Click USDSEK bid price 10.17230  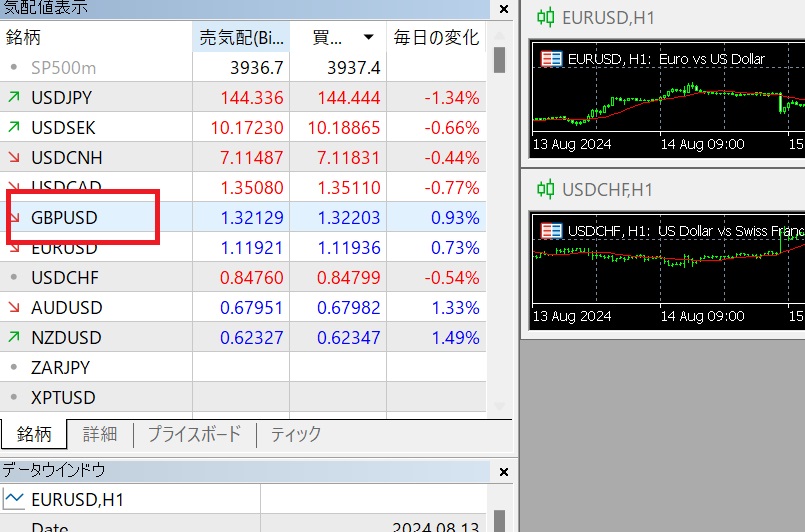tap(247, 127)
